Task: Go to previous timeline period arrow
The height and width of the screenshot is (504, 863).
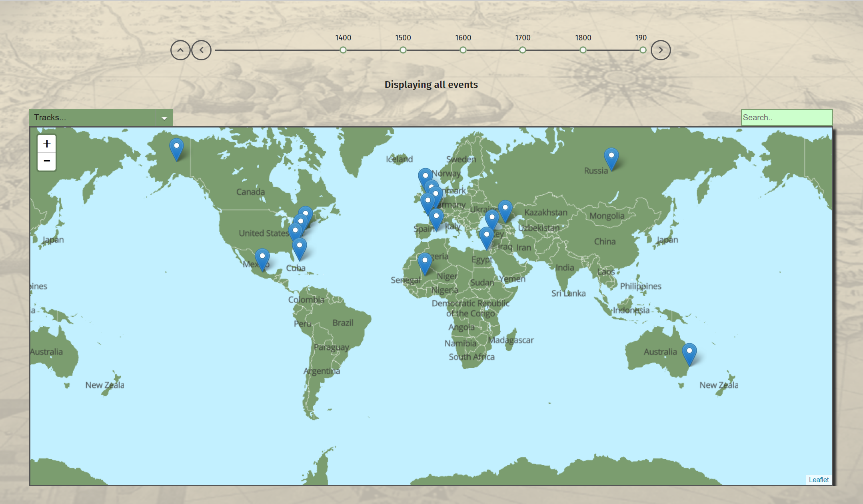Action: [x=201, y=50]
